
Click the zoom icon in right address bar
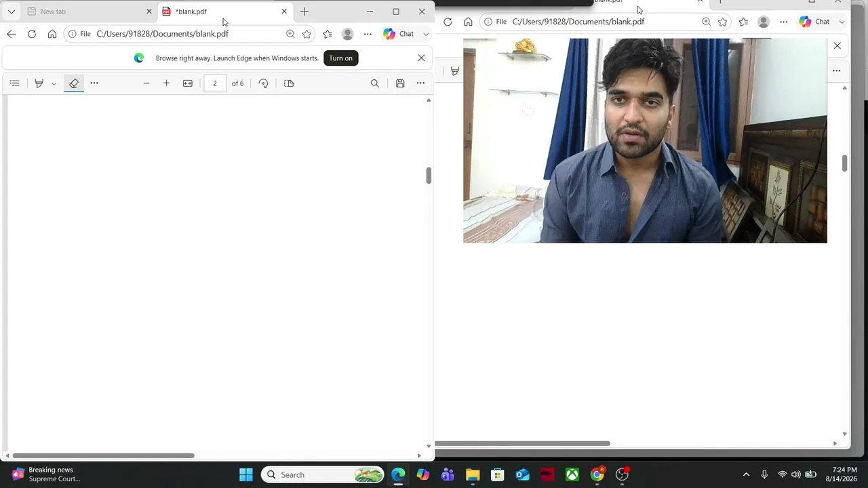click(x=706, y=22)
